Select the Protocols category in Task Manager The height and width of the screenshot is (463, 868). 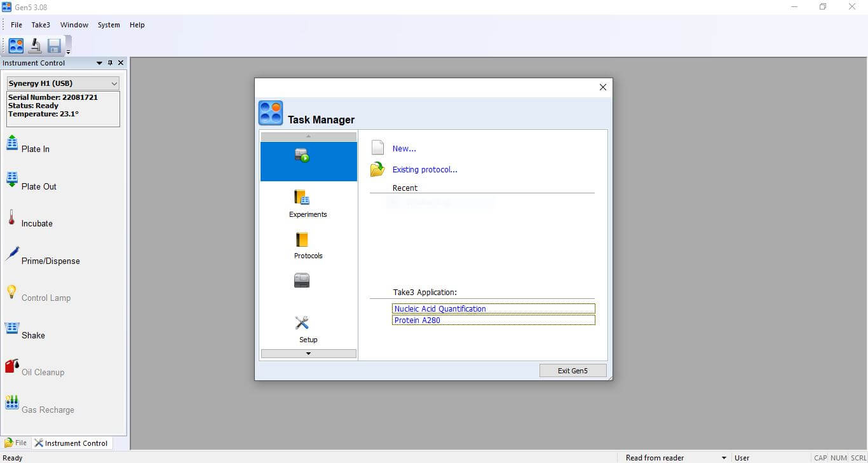[308, 246]
